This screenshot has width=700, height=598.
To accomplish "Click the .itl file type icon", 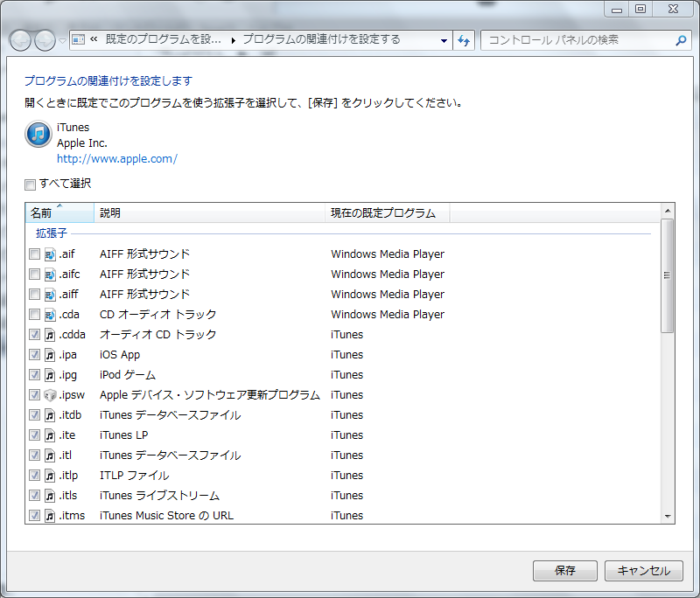I will [50, 455].
